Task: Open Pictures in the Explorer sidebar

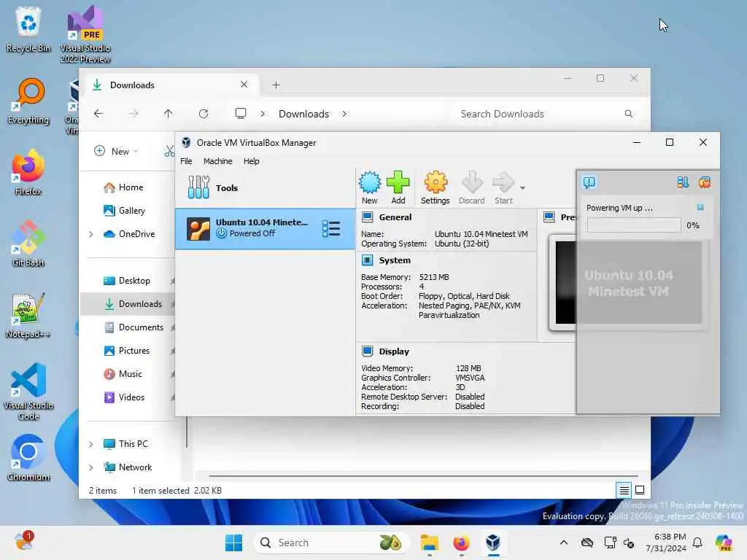Action: (x=134, y=351)
